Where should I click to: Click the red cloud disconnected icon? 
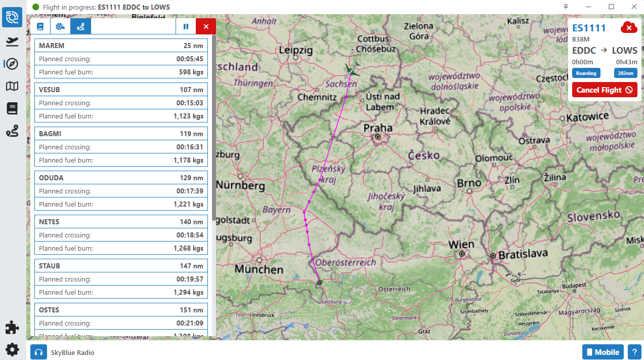tap(628, 28)
